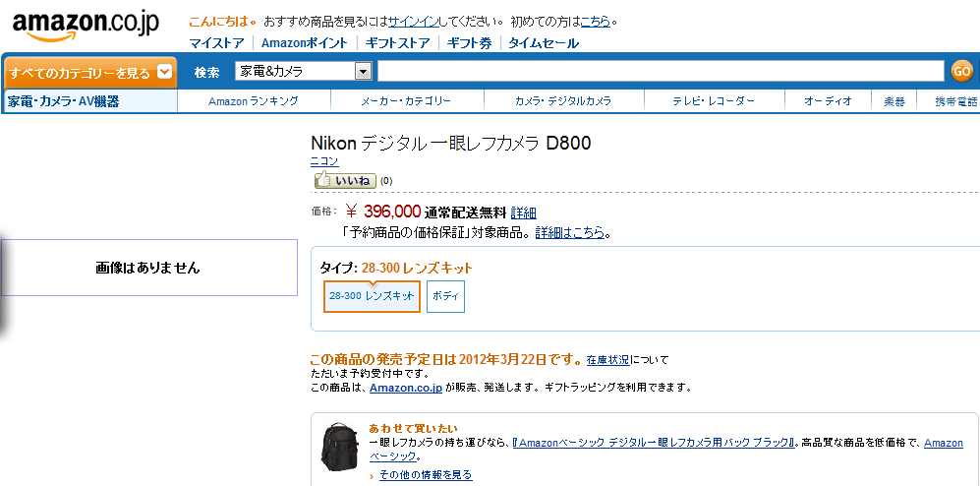Click the いいね thumbs-up button
Image resolution: width=980 pixels, height=486 pixels.
[344, 180]
